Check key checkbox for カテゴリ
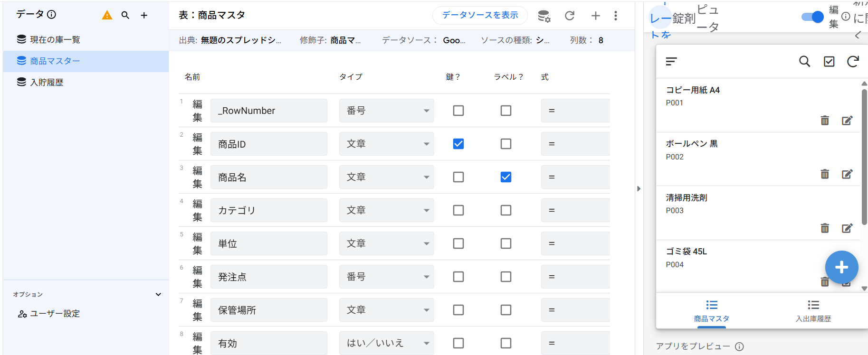Screen dimensions: 868x355 coord(458,210)
